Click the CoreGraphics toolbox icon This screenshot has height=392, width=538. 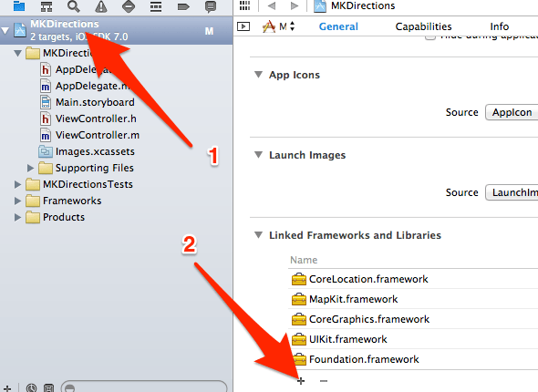click(x=299, y=319)
